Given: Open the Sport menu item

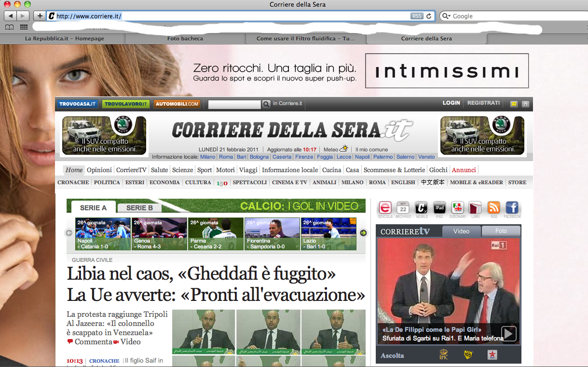Looking at the screenshot, I should [205, 170].
